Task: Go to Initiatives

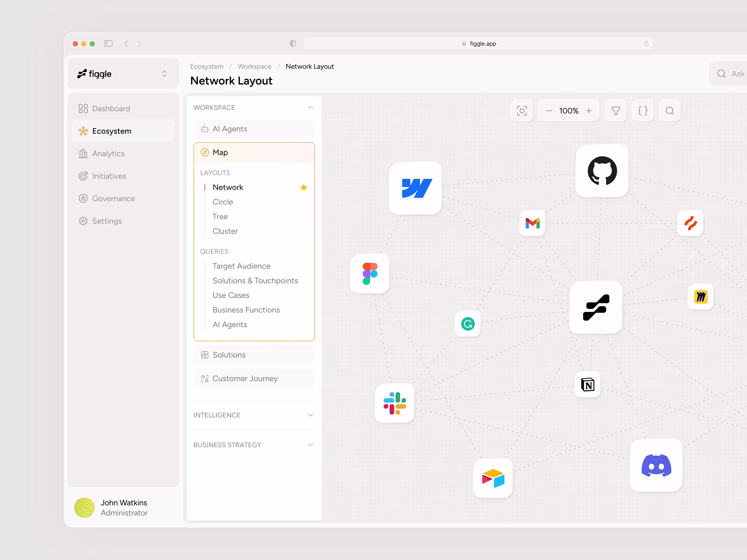Action: pyautogui.click(x=123, y=176)
